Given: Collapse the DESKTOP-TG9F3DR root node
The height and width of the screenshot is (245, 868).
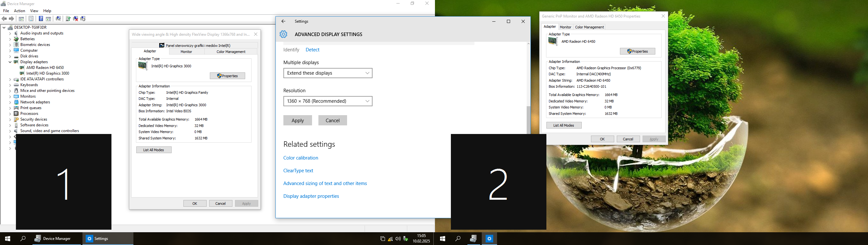Looking at the screenshot, I should coord(4,28).
